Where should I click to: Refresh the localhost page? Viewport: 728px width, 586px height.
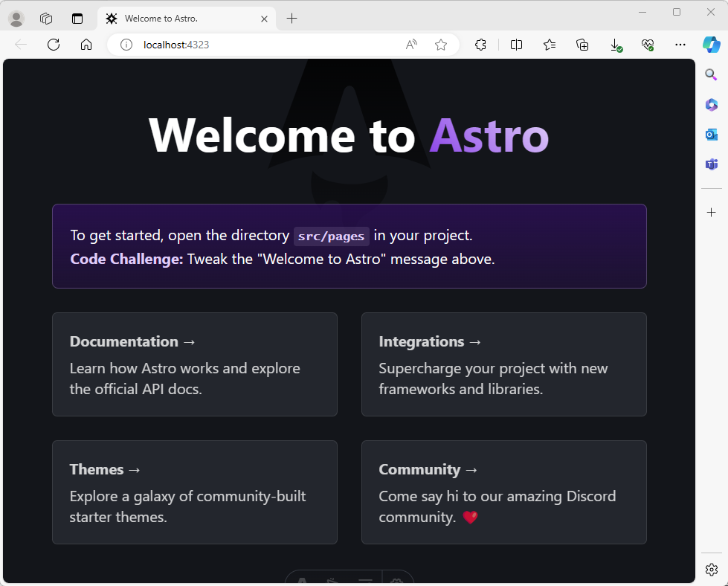click(x=54, y=45)
